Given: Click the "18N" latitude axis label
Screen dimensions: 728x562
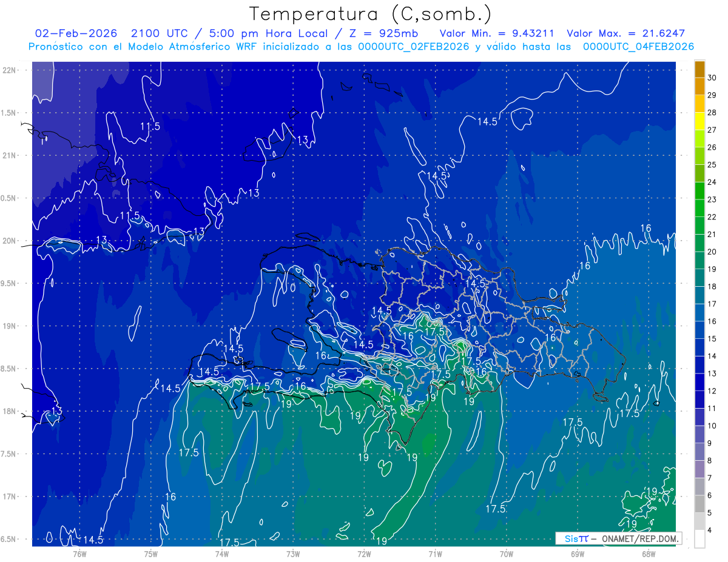Looking at the screenshot, I should (x=9, y=411).
